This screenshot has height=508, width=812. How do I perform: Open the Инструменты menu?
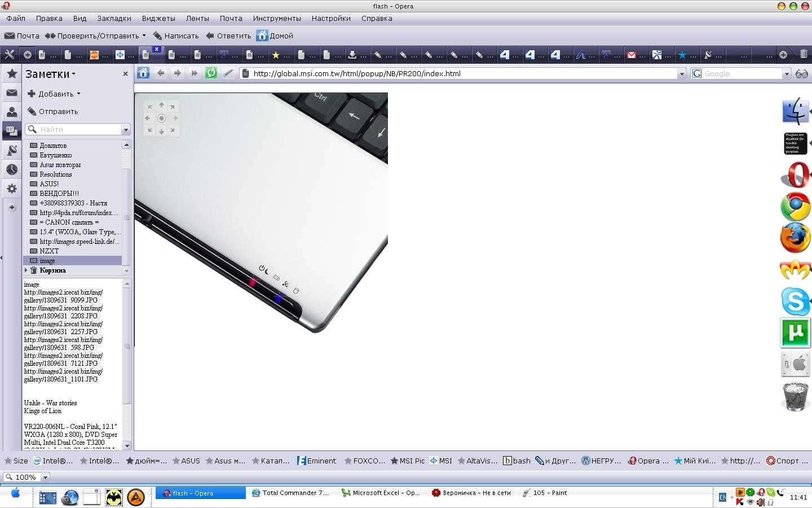coord(277,18)
